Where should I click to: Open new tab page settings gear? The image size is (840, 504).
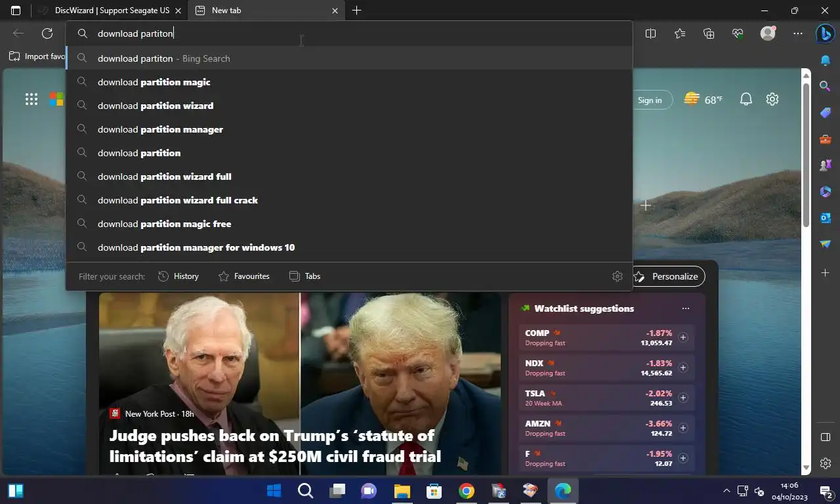(x=772, y=100)
